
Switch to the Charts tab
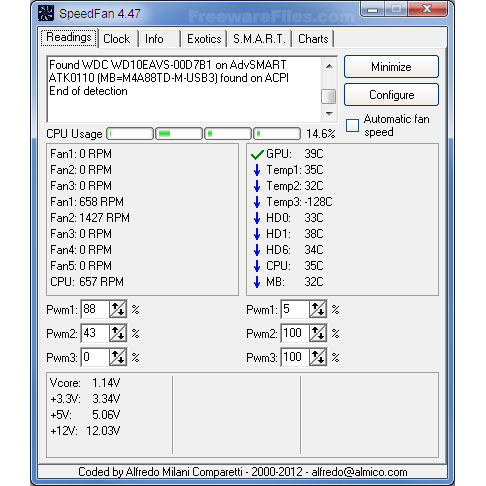[x=313, y=39]
